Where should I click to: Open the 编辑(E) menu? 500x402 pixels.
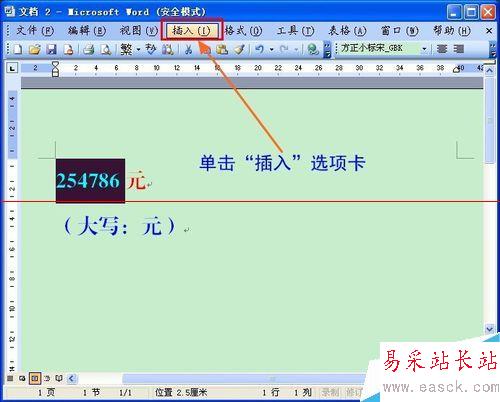pos(87,31)
